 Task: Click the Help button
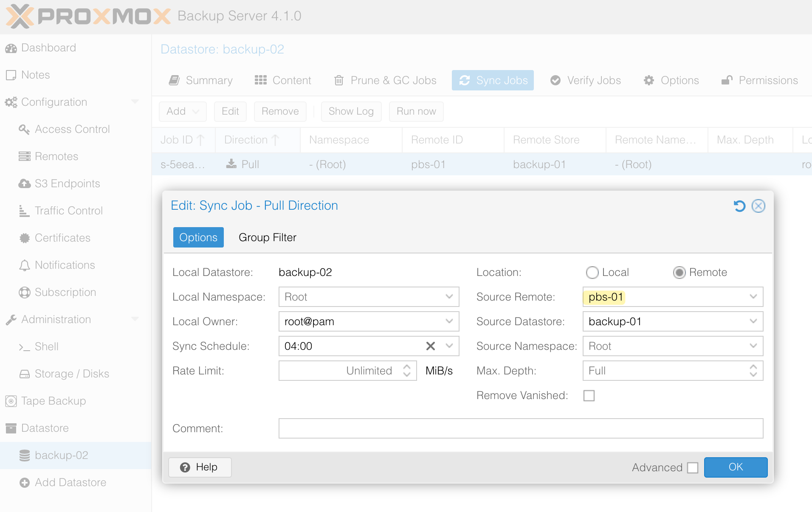tap(200, 467)
